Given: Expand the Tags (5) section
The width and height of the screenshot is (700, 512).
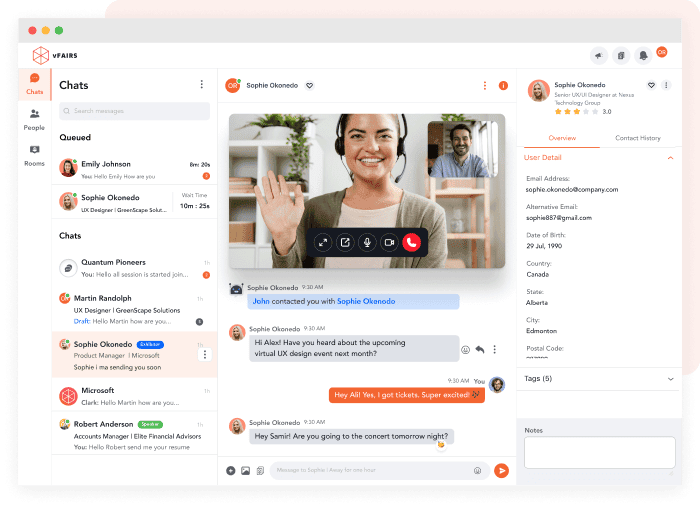Looking at the screenshot, I should [670, 379].
